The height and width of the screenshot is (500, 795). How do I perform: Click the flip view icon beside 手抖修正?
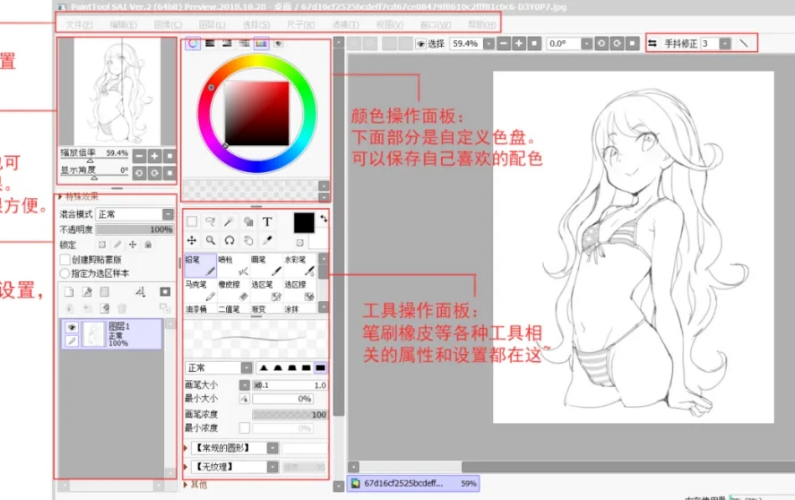pyautogui.click(x=653, y=44)
